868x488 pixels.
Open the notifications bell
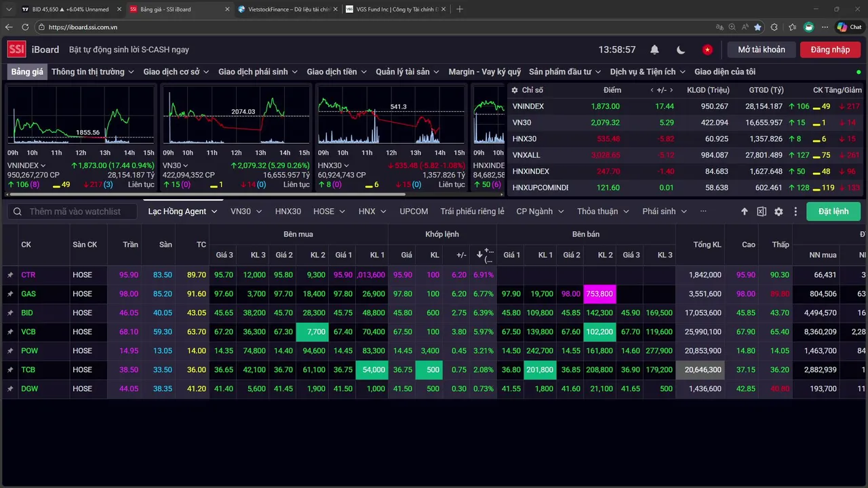(654, 49)
